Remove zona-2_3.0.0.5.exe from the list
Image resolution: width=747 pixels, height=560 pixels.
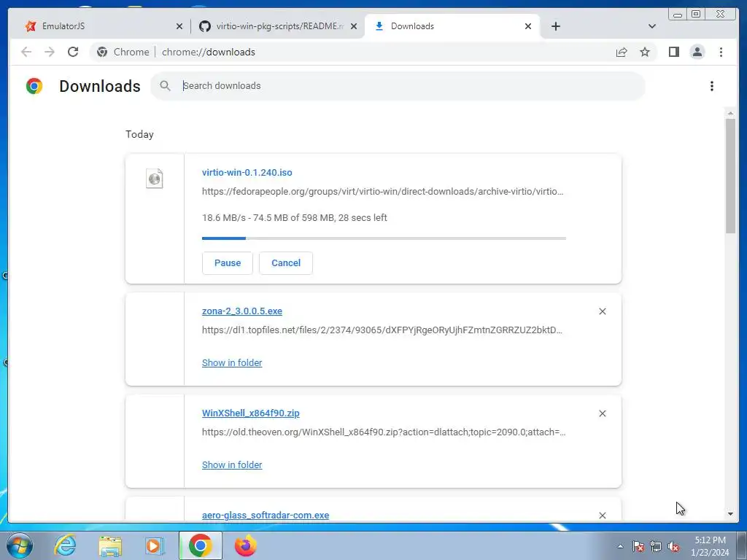602,311
